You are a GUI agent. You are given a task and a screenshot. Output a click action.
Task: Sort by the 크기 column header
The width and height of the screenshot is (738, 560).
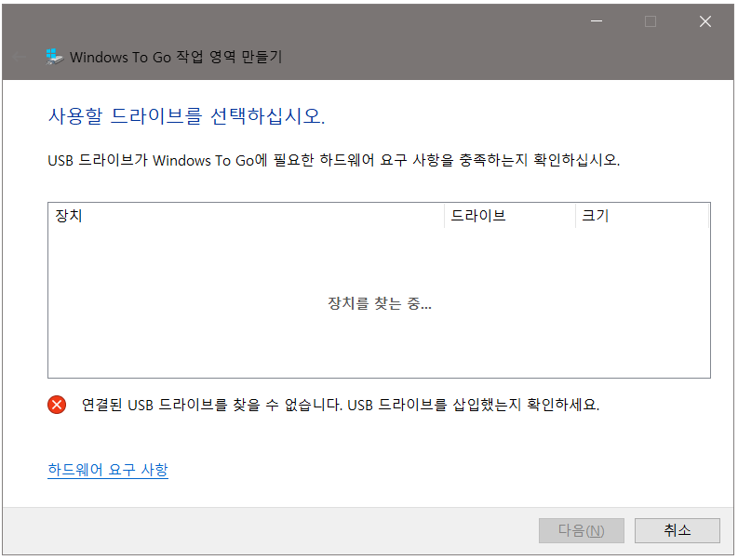[642, 216]
